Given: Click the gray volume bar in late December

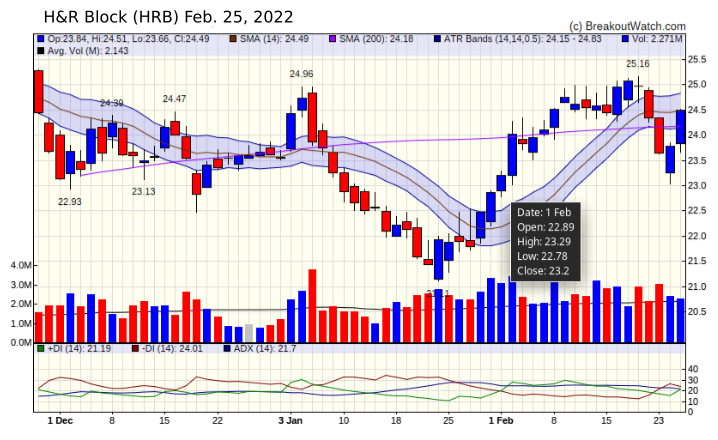Looking at the screenshot, I should (x=249, y=333).
